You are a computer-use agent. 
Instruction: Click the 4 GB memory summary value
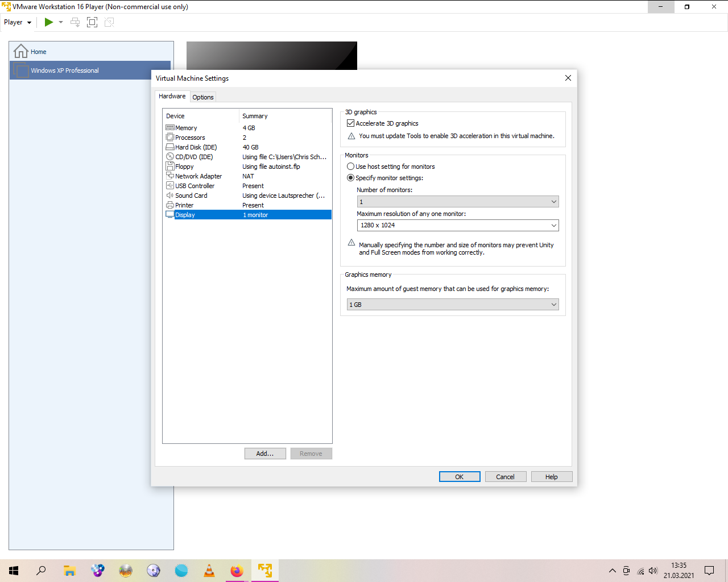click(249, 128)
